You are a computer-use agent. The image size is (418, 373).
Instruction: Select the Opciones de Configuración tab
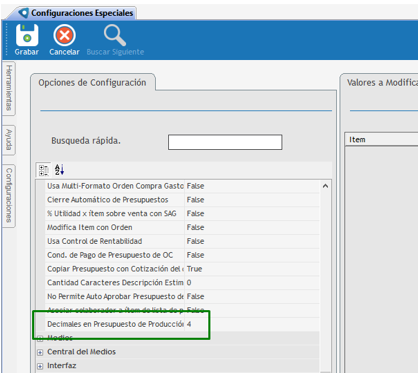(92, 82)
